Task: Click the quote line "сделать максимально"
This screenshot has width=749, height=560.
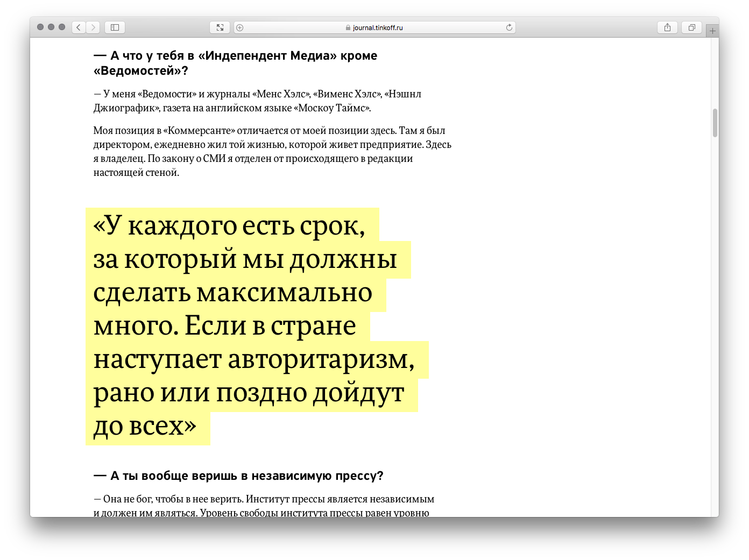Action: (x=233, y=292)
